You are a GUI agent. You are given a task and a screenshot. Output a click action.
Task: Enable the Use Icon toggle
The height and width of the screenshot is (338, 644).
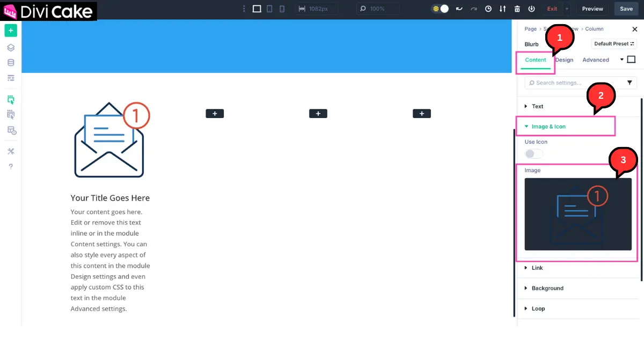tap(533, 154)
